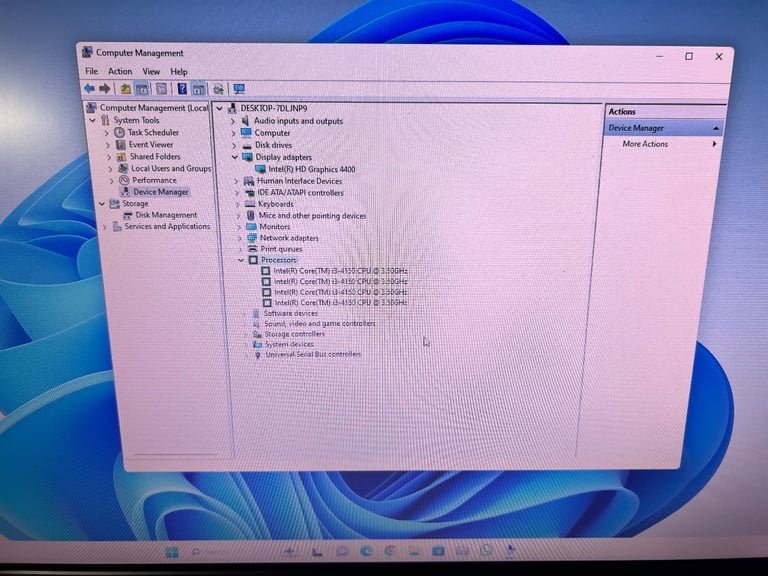This screenshot has width=768, height=576.
Task: Open the Action menu
Action: [x=120, y=72]
